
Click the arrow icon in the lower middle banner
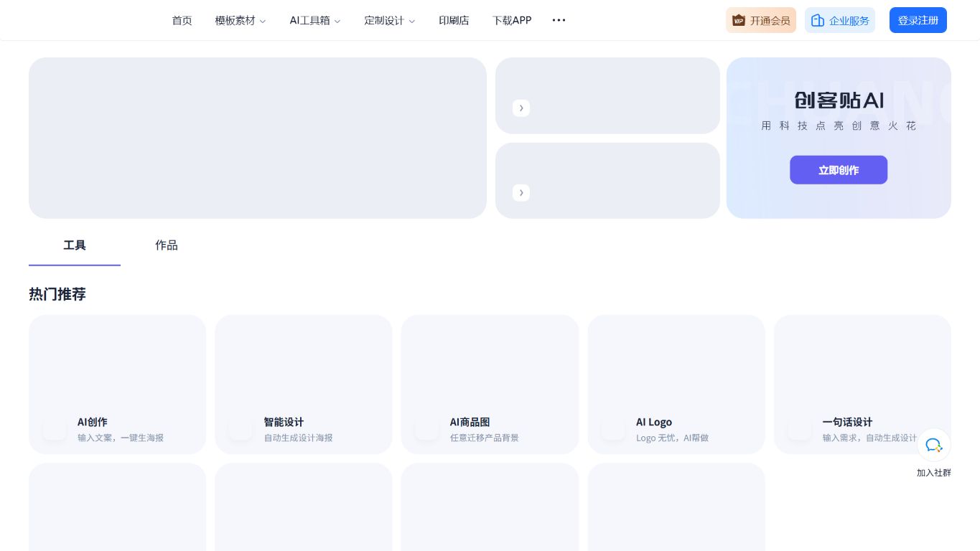pyautogui.click(x=521, y=193)
